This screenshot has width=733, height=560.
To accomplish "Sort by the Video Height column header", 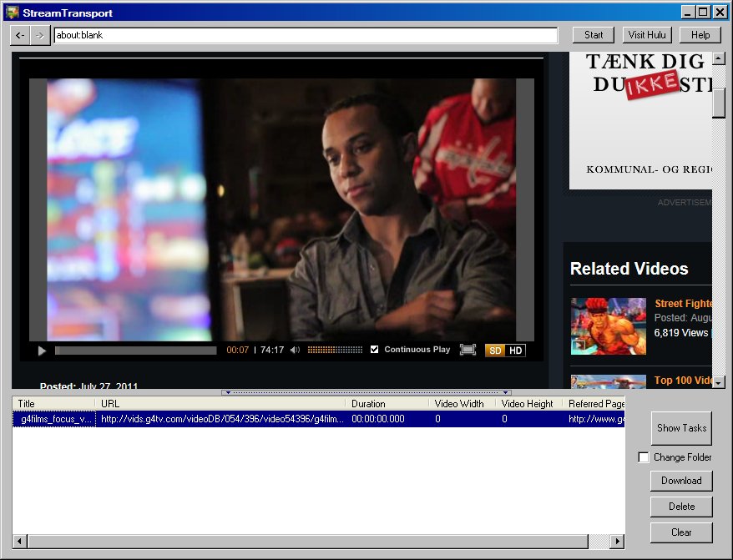I will tap(528, 404).
